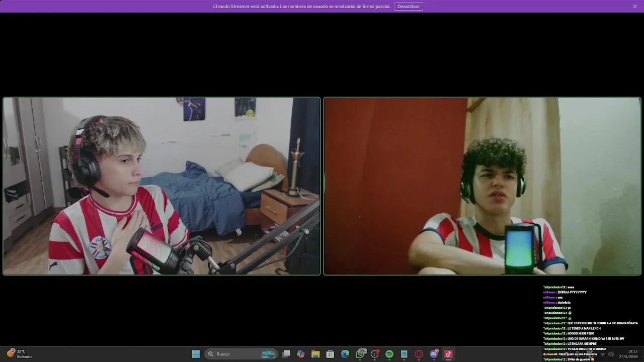644x362 pixels.
Task: Open the volume speaker tray icon
Action: pyautogui.click(x=611, y=354)
